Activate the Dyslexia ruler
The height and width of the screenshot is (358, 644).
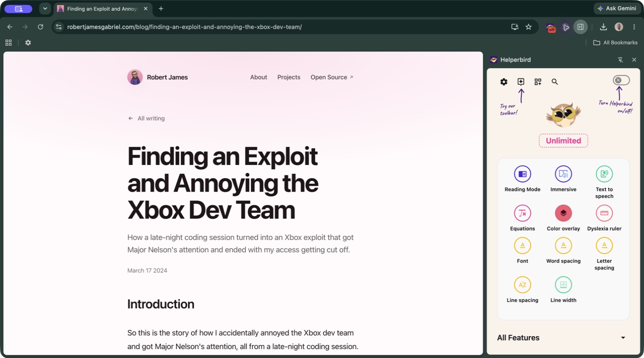(604, 213)
